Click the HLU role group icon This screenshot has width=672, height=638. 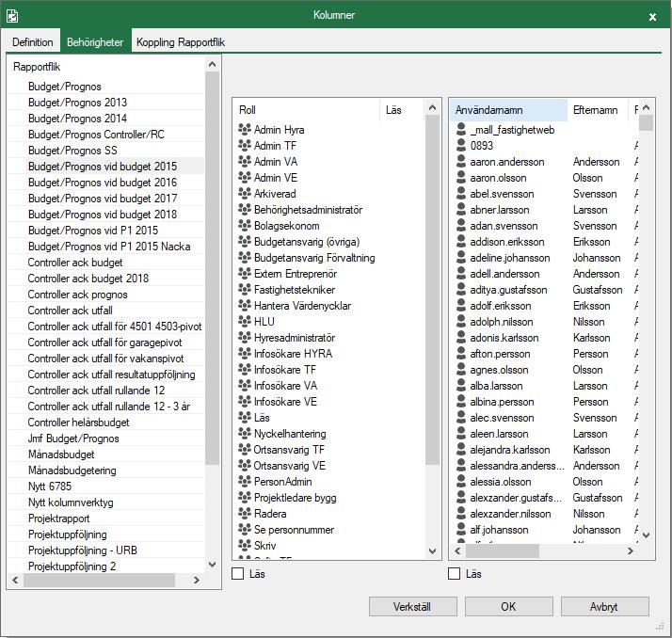[x=245, y=321]
